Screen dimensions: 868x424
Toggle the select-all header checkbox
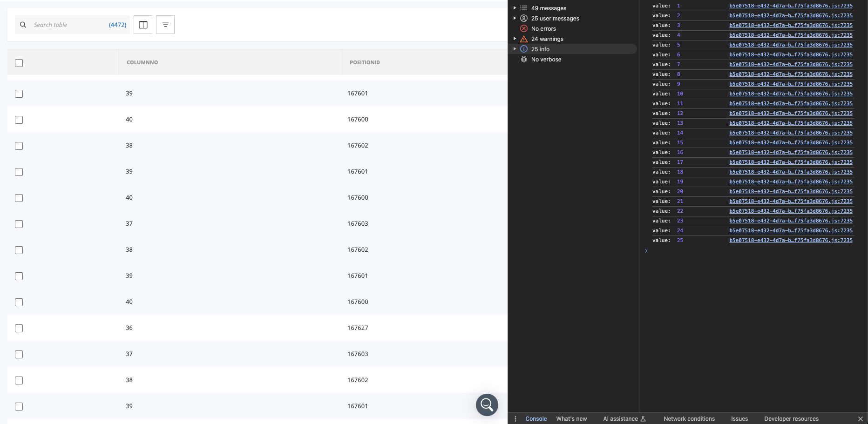click(x=19, y=63)
